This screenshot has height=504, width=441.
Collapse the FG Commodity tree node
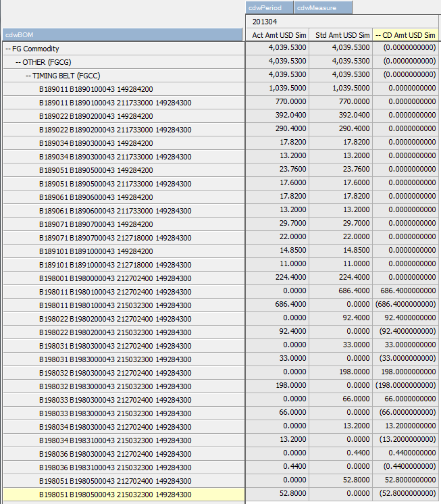tap(8, 49)
